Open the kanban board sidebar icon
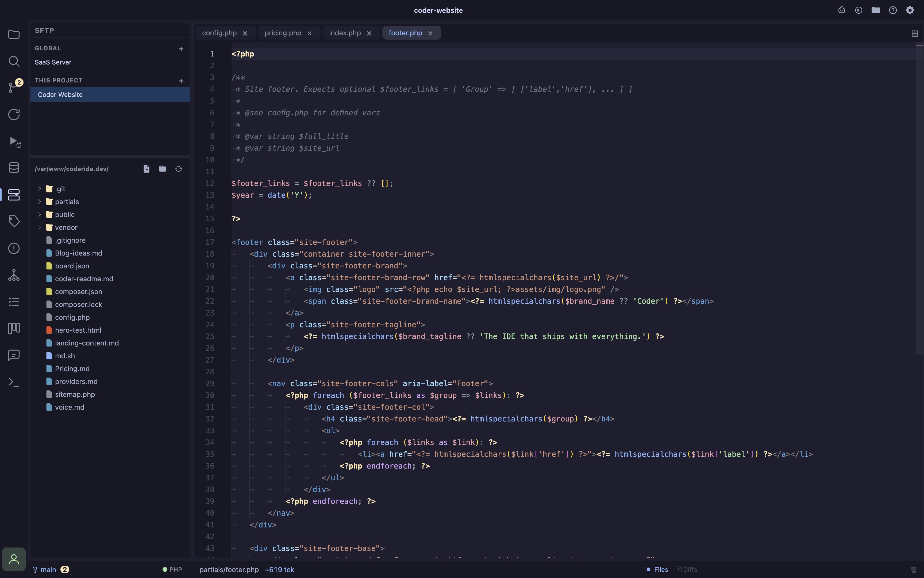The width and height of the screenshot is (924, 578). point(14,328)
